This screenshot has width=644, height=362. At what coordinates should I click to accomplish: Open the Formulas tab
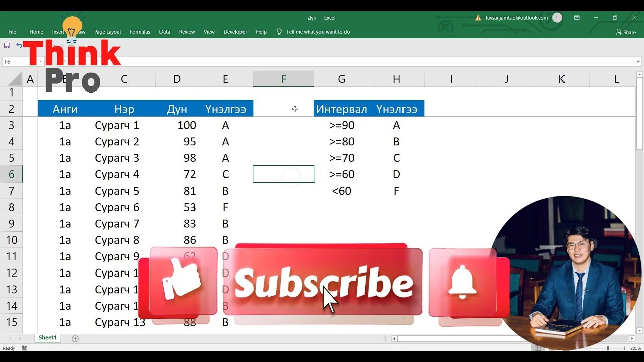point(140,32)
